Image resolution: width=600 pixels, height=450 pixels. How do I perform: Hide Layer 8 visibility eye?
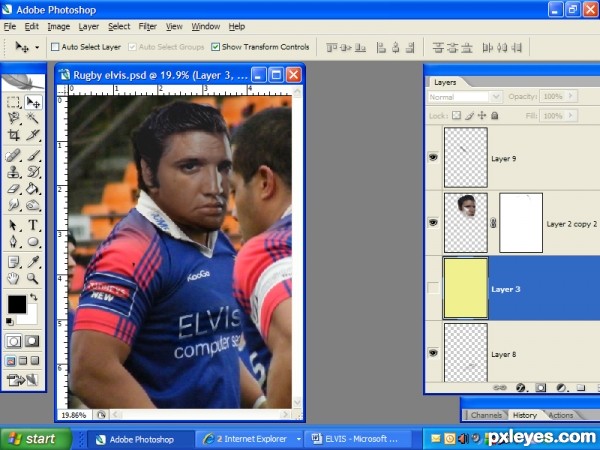point(433,352)
